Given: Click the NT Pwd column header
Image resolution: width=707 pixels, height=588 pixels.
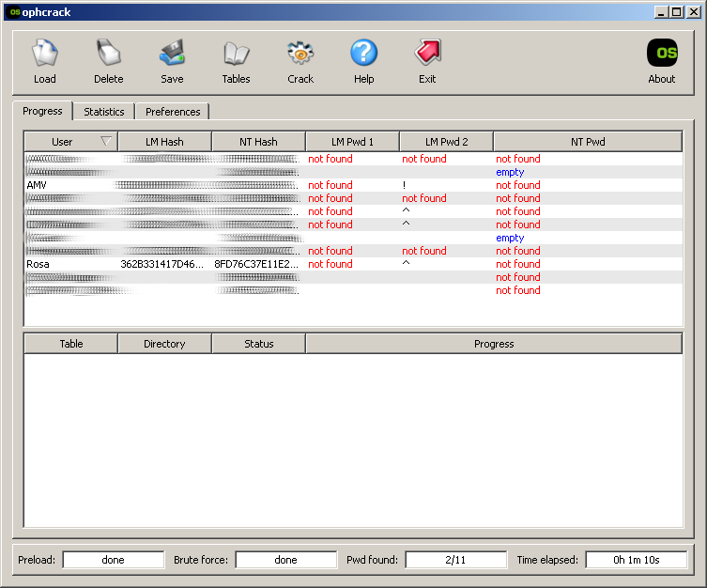Looking at the screenshot, I should pyautogui.click(x=588, y=142).
